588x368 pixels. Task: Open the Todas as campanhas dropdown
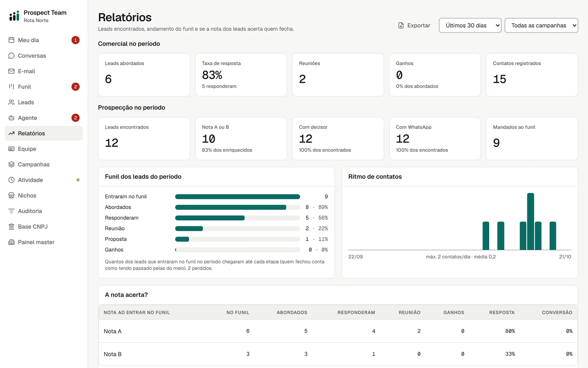pyautogui.click(x=541, y=25)
